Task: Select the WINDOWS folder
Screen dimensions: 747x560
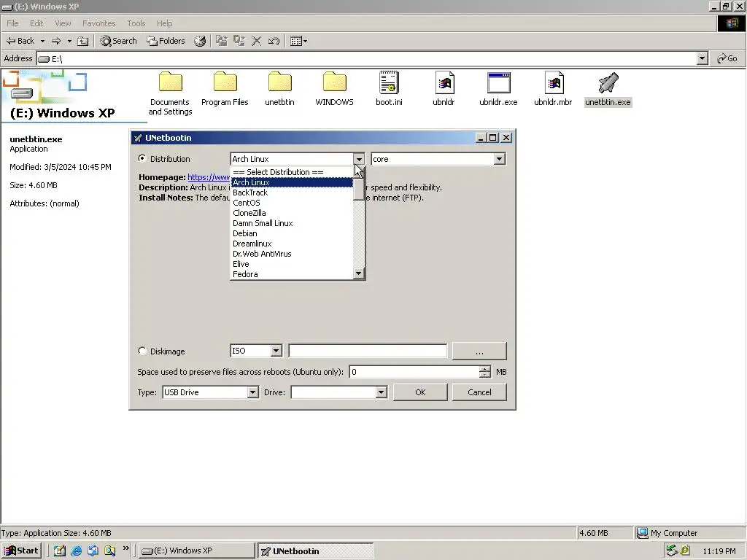Action: coord(334,89)
